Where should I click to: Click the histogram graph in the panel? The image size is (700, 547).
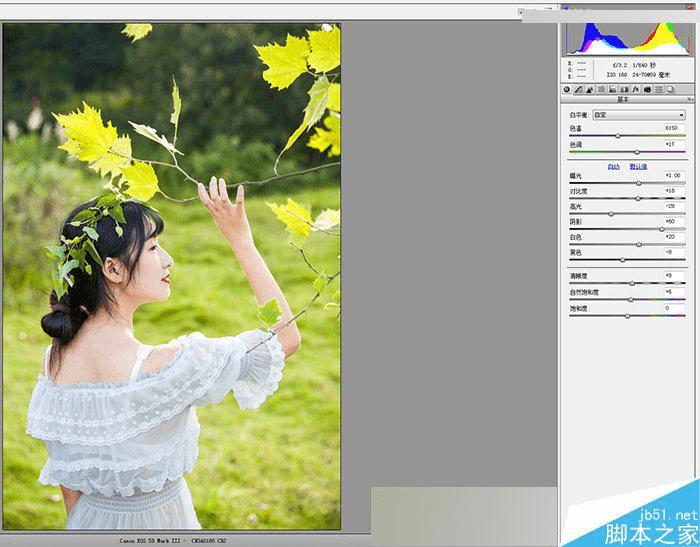[628, 38]
